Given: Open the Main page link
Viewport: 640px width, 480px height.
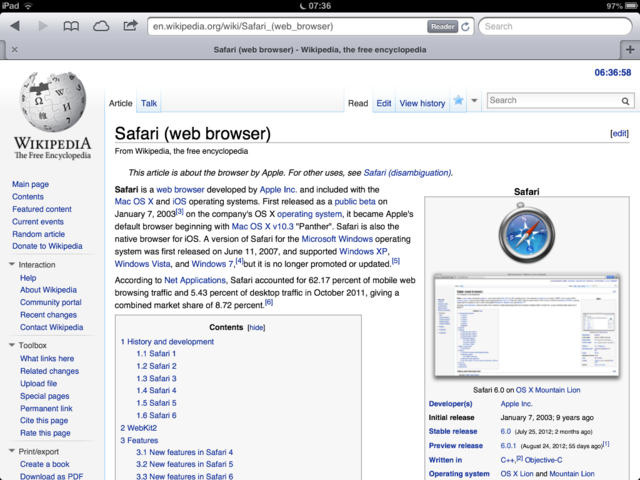Looking at the screenshot, I should [x=30, y=184].
